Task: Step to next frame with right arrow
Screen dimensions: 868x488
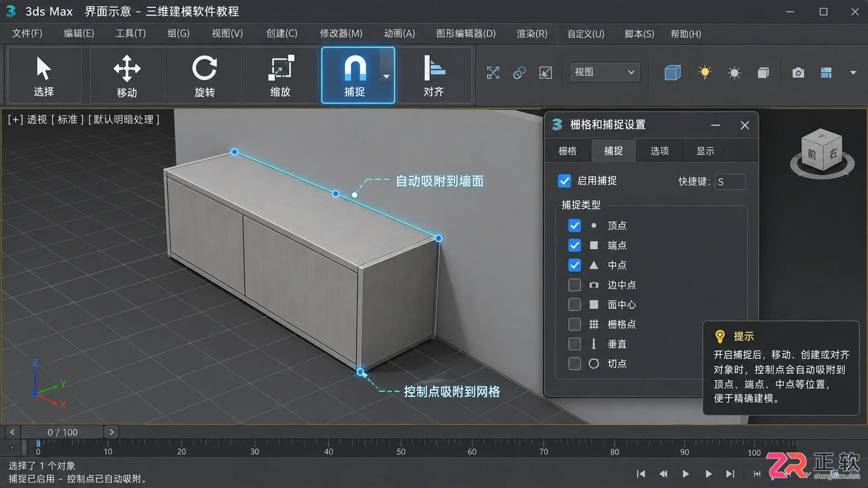Action: click(x=112, y=432)
